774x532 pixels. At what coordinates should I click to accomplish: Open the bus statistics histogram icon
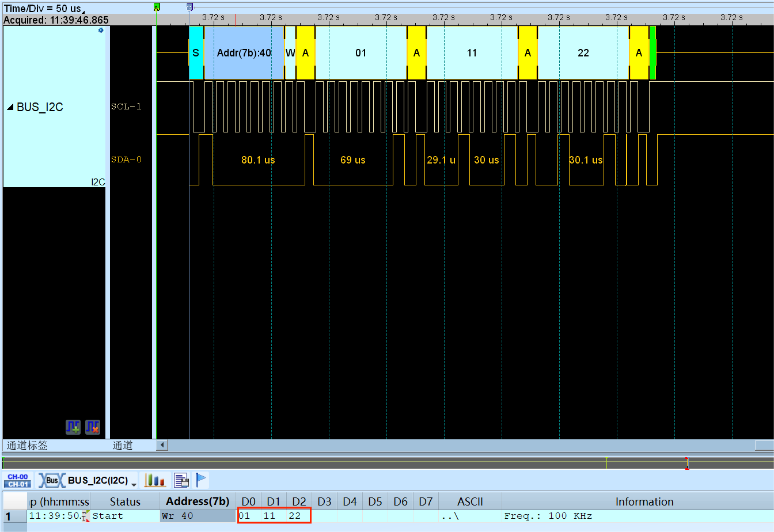(x=155, y=480)
